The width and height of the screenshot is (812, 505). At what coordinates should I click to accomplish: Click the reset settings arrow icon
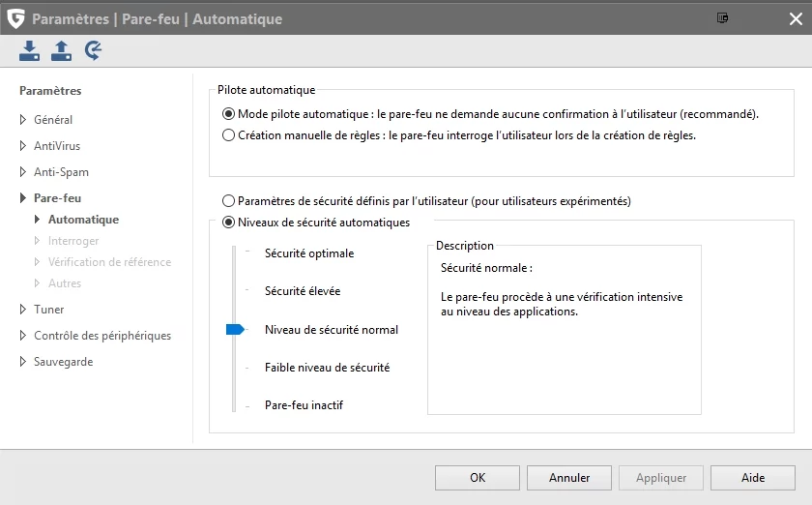[93, 51]
